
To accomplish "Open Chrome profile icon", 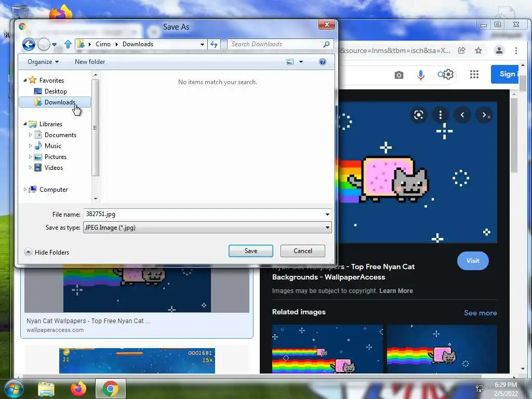I will tap(499, 50).
